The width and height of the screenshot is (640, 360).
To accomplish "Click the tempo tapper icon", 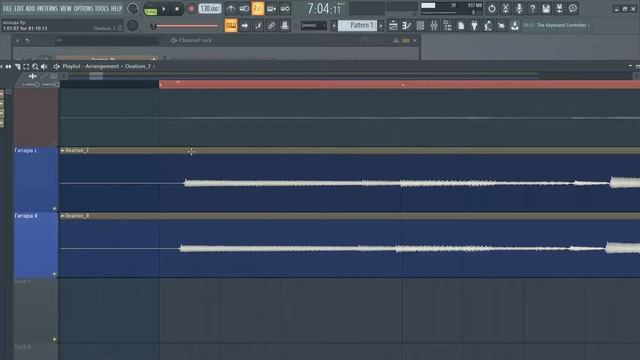I will point(488,26).
